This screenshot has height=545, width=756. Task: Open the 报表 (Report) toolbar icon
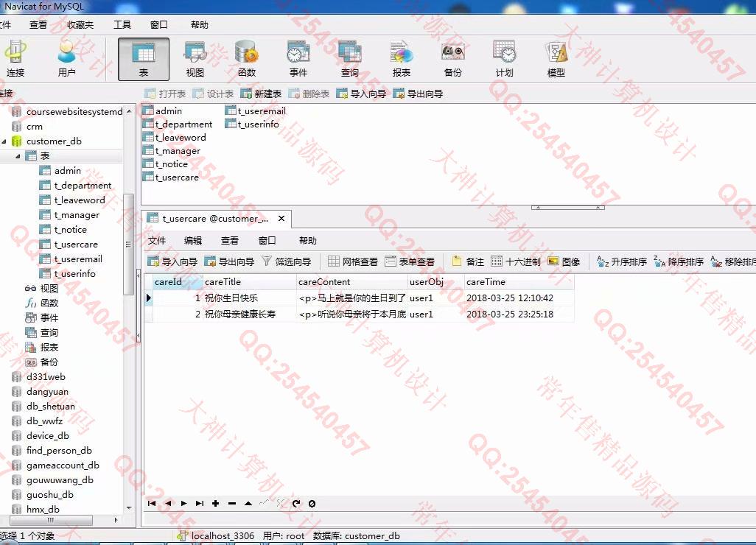[401, 59]
